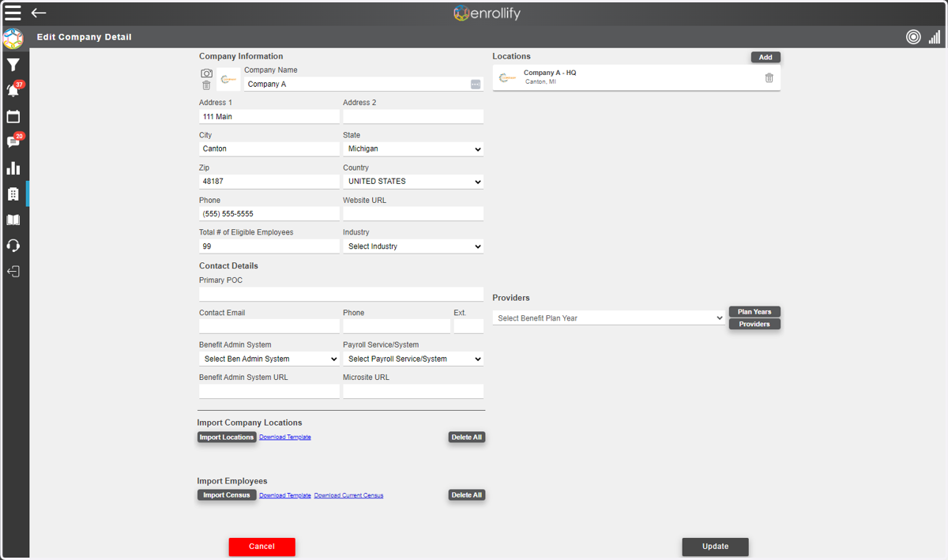Open notifications bell with 37 badge
Image resolution: width=948 pixels, height=560 pixels.
tap(13, 89)
